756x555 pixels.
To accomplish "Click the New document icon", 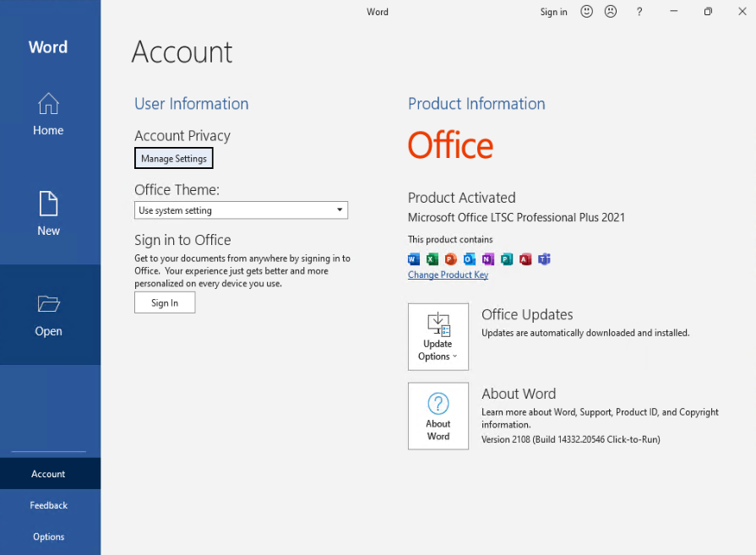I will (x=48, y=204).
